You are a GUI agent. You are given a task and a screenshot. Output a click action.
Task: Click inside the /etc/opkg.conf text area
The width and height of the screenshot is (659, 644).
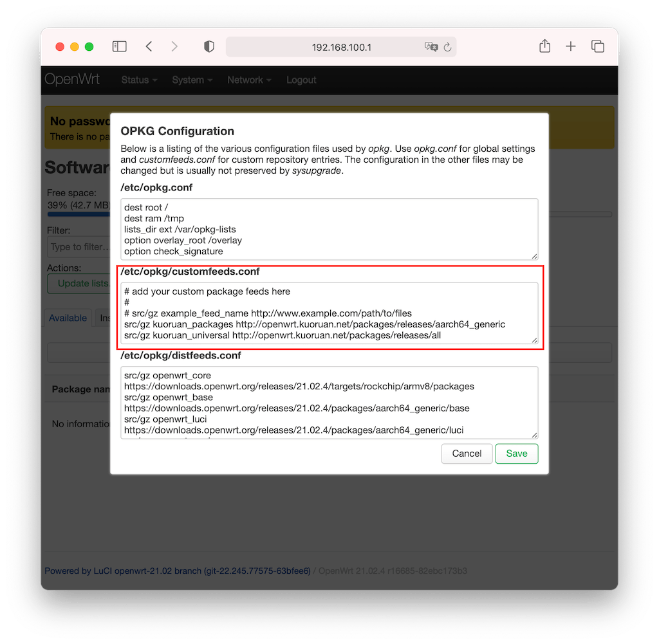click(x=329, y=230)
